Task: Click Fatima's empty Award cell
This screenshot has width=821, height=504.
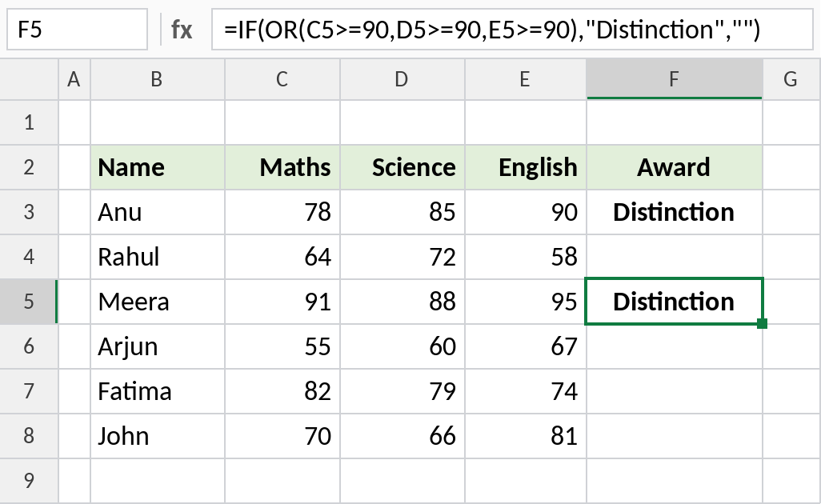Action: click(675, 391)
